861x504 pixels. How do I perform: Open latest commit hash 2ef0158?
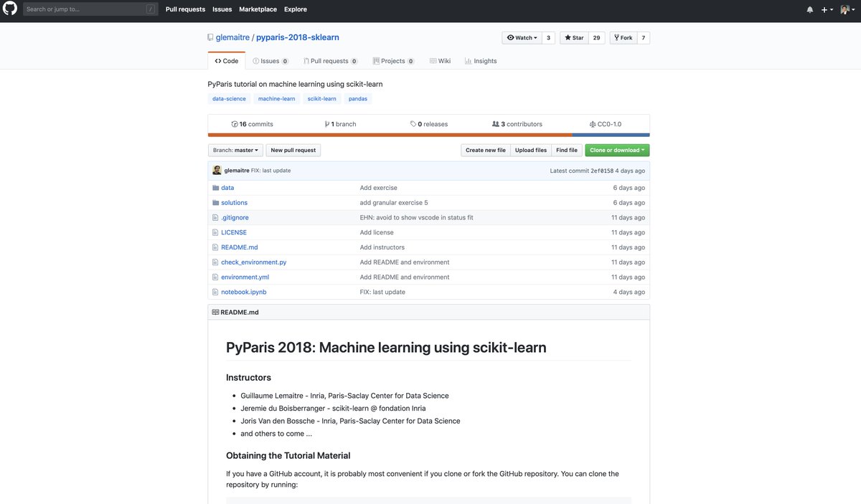pyautogui.click(x=602, y=171)
